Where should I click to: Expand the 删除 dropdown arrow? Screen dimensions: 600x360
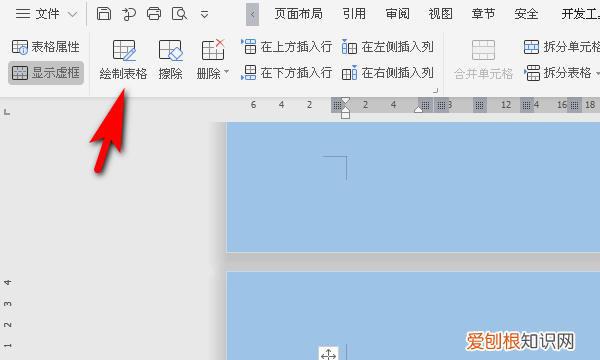(x=226, y=72)
